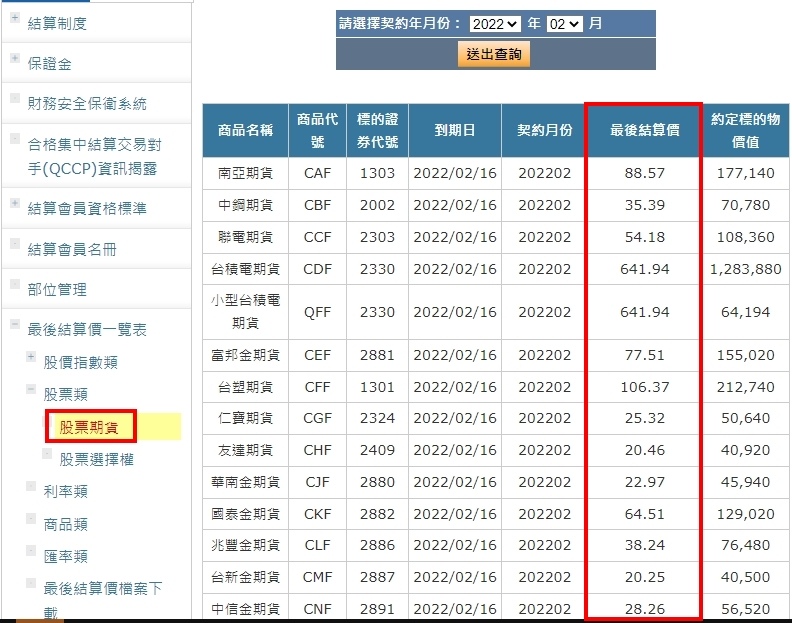The width and height of the screenshot is (792, 623).
Task: Click the security code 1303
Action: pyautogui.click(x=377, y=173)
